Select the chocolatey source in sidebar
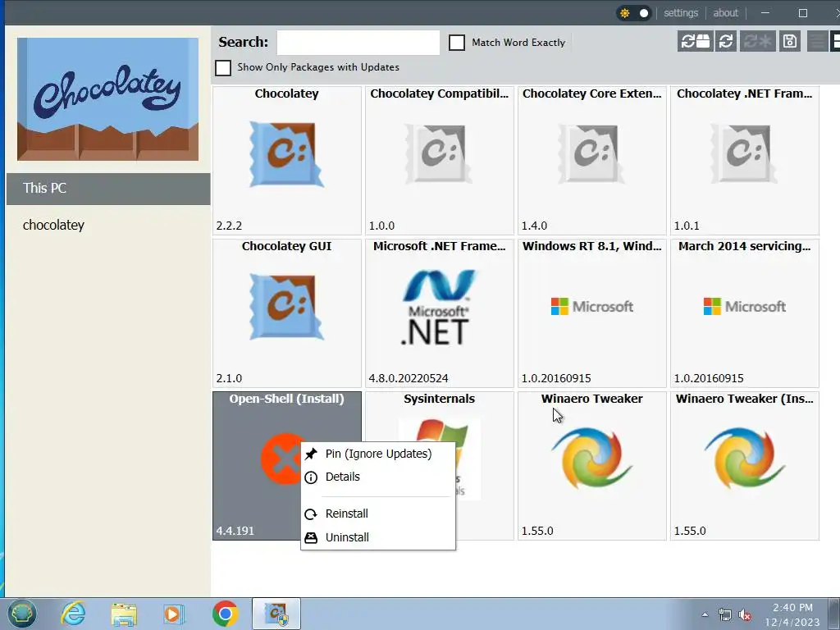This screenshot has width=840, height=630. tap(108, 225)
